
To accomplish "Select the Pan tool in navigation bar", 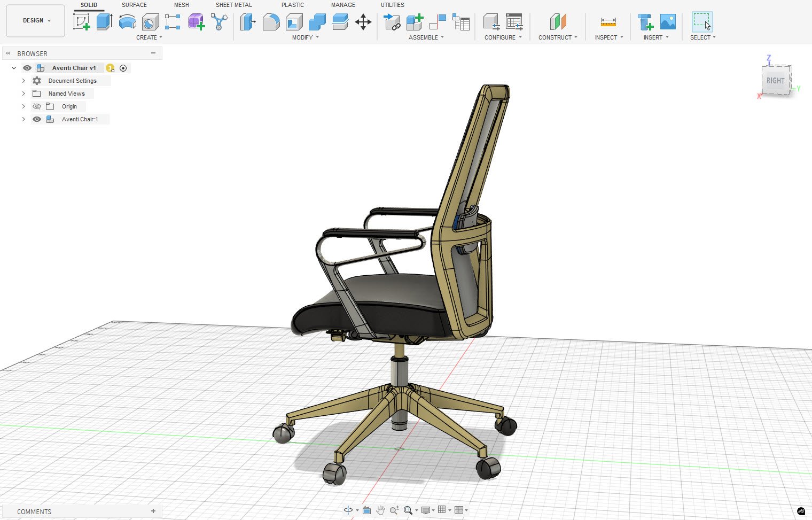I will tap(380, 510).
